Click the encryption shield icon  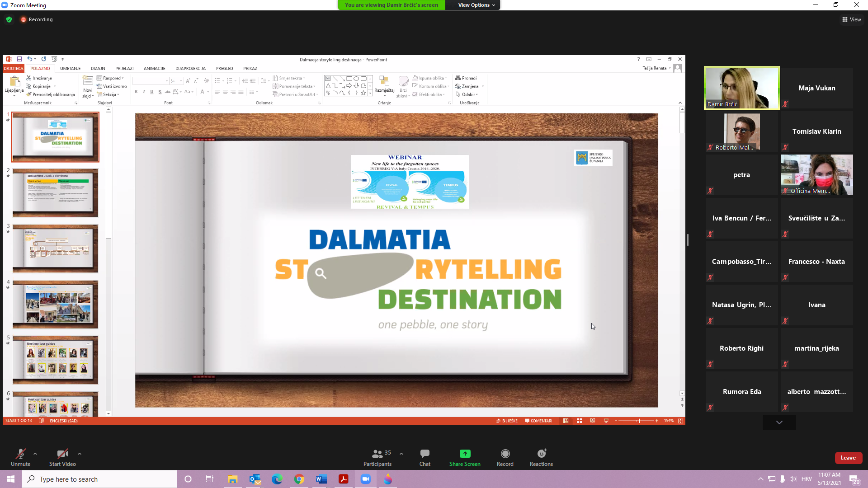click(x=9, y=19)
